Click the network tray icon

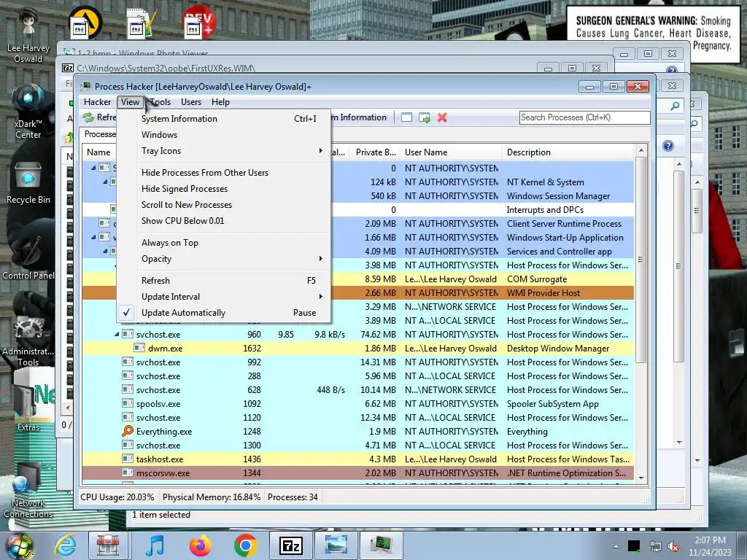656,547
